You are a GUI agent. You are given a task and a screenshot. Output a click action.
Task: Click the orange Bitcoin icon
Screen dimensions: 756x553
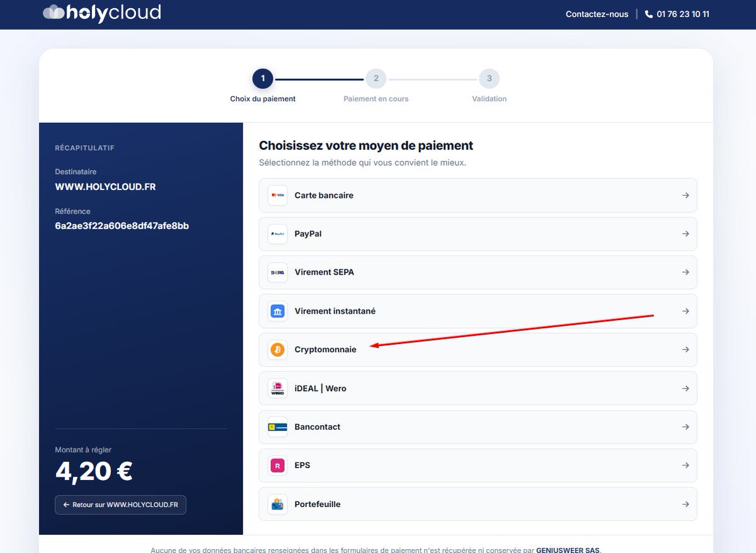pos(278,350)
